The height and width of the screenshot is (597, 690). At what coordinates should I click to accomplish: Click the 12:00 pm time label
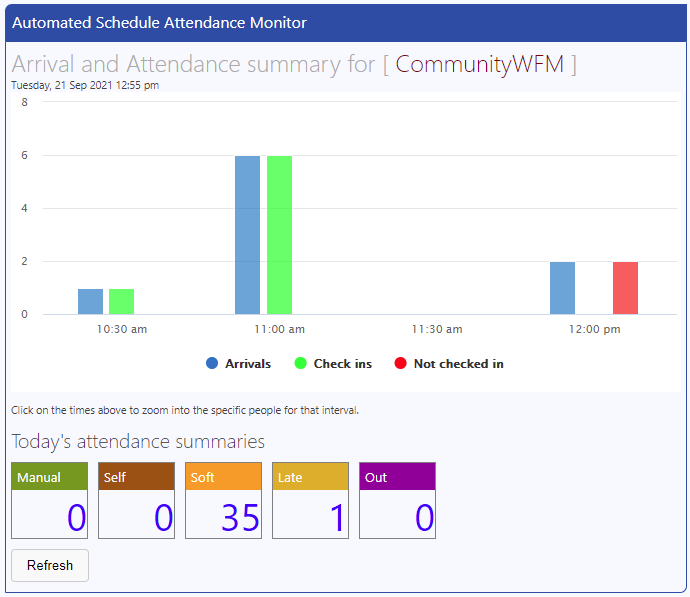[594, 329]
